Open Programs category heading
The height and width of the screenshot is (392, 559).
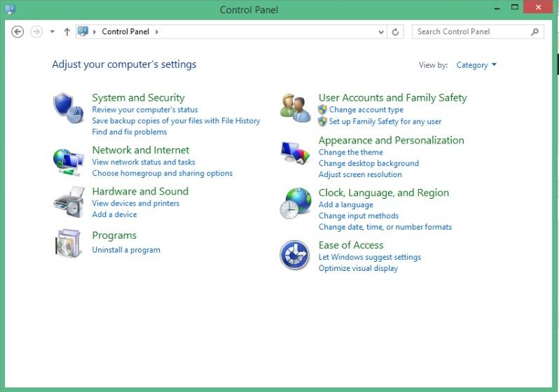click(x=114, y=236)
